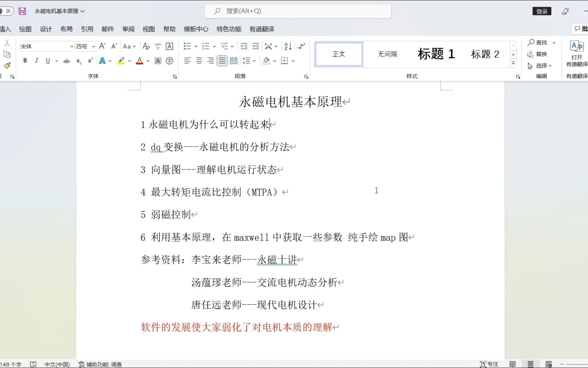Click the proofing check icon in status bar

tap(33, 364)
